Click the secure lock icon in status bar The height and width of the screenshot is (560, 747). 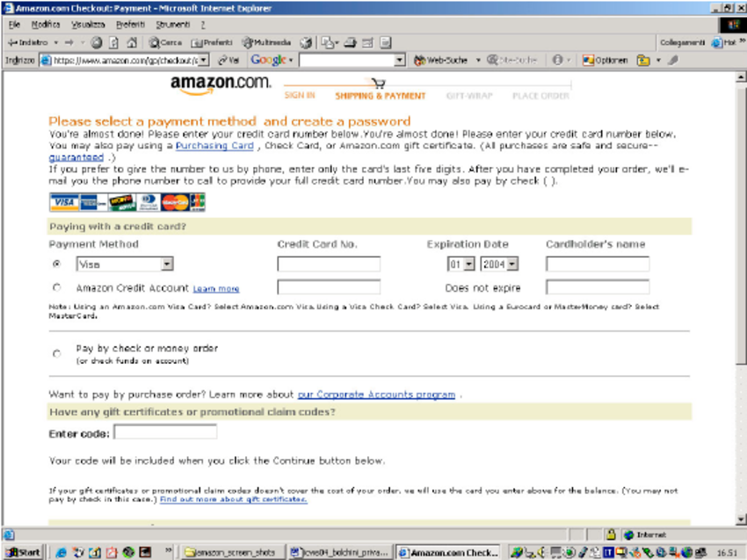point(610,535)
